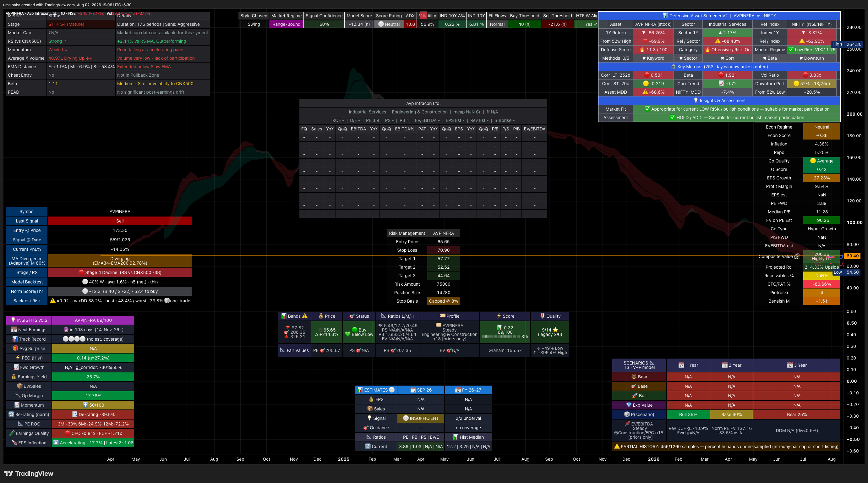Click the crystal ball icon before 'in 103 days'

click(66, 329)
